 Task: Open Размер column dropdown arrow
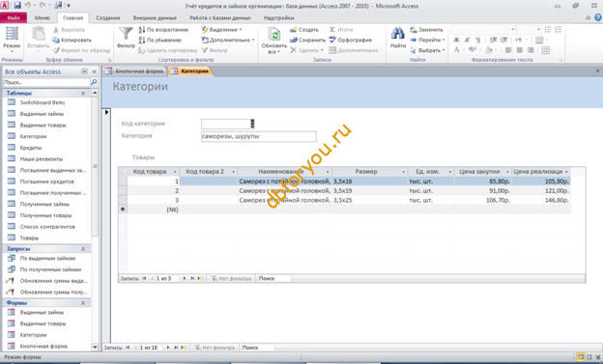pos(403,172)
